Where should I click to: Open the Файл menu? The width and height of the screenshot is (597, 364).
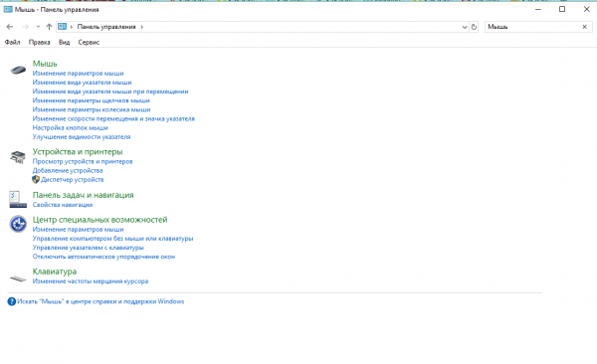[x=12, y=42]
